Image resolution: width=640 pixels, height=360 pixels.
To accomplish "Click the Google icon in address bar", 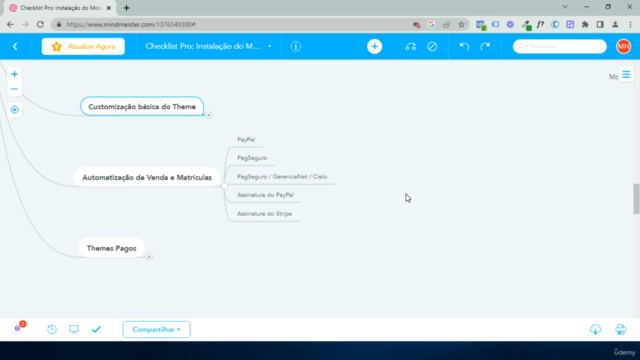I will tap(431, 24).
